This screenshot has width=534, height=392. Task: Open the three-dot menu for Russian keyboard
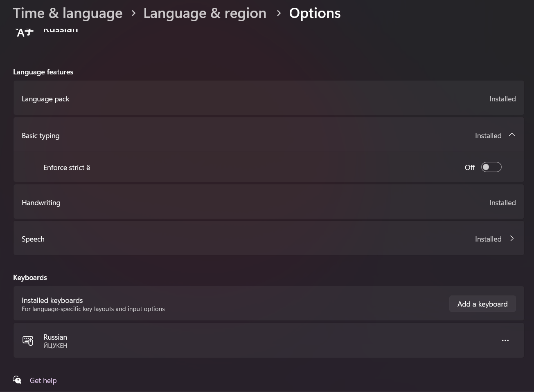click(505, 340)
